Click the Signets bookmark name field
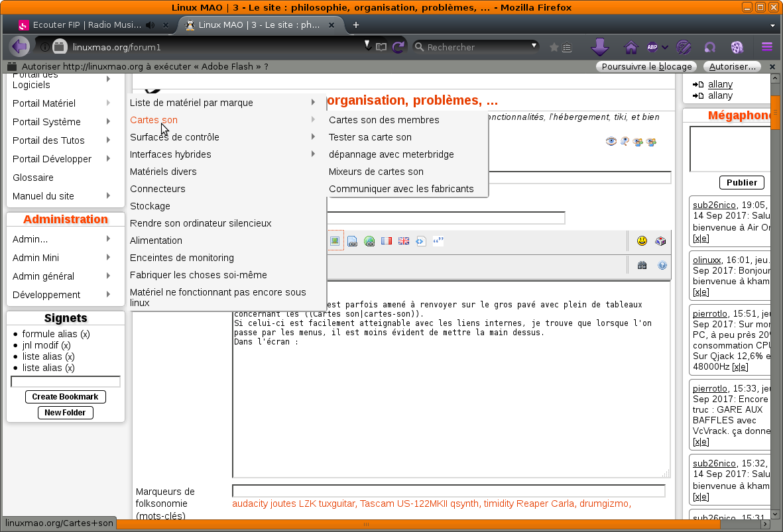This screenshot has height=532, width=783. pyautogui.click(x=66, y=382)
